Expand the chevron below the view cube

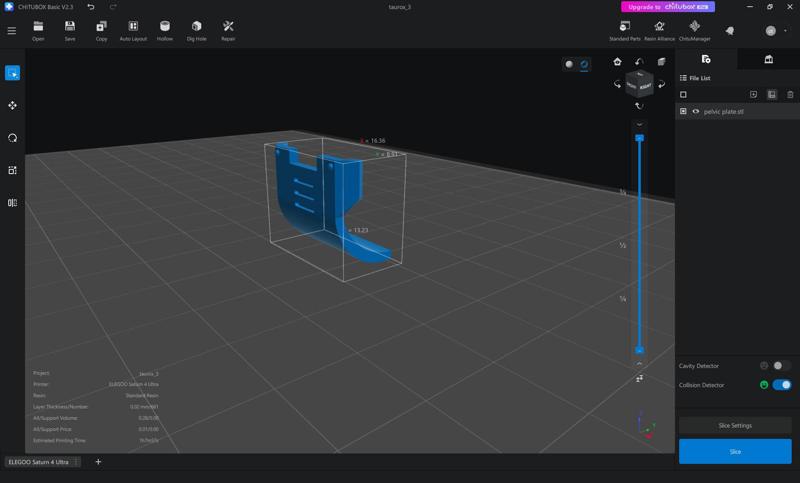(639, 125)
